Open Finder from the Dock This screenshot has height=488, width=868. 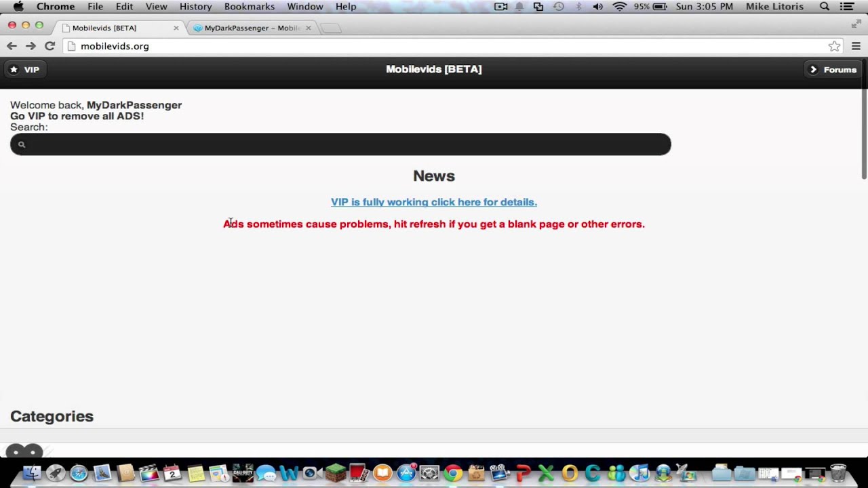coord(32,472)
